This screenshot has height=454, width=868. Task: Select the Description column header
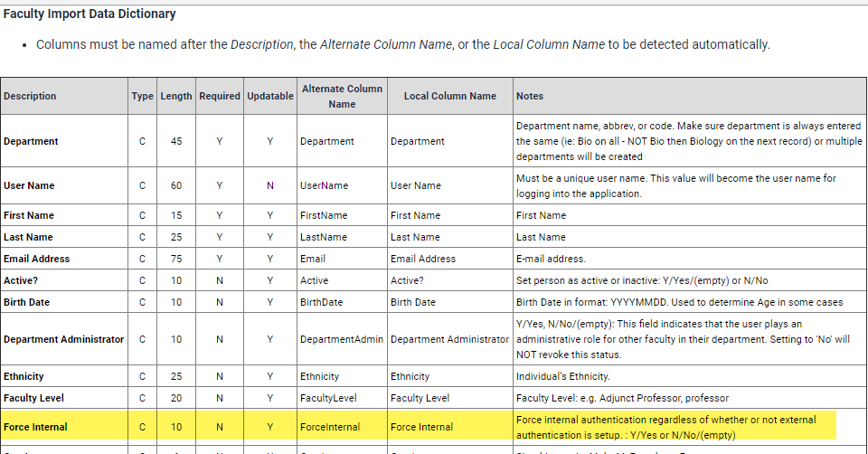(30, 96)
